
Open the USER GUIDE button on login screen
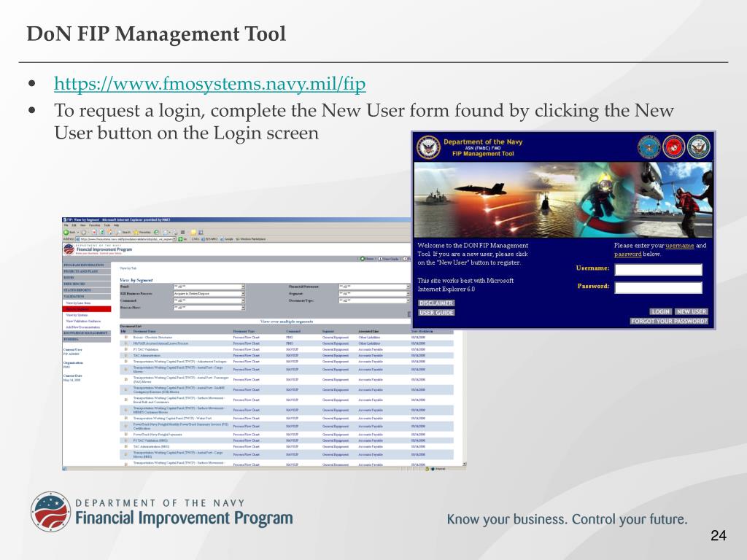pos(436,312)
